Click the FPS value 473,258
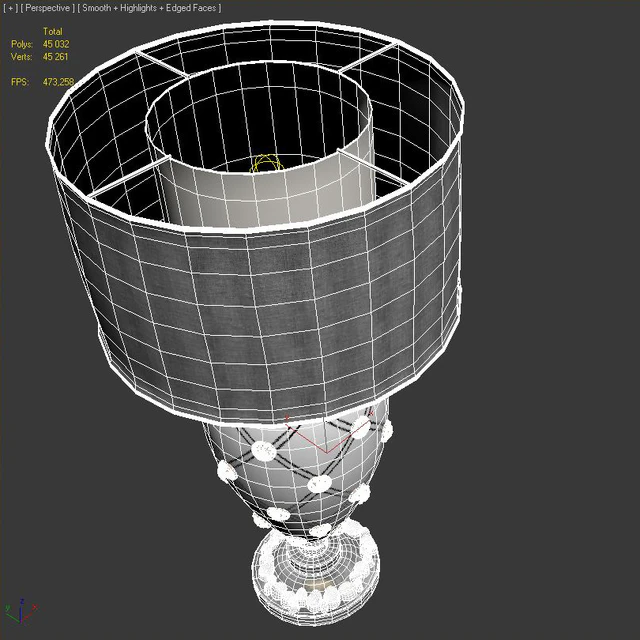The height and width of the screenshot is (640, 640). [x=58, y=82]
